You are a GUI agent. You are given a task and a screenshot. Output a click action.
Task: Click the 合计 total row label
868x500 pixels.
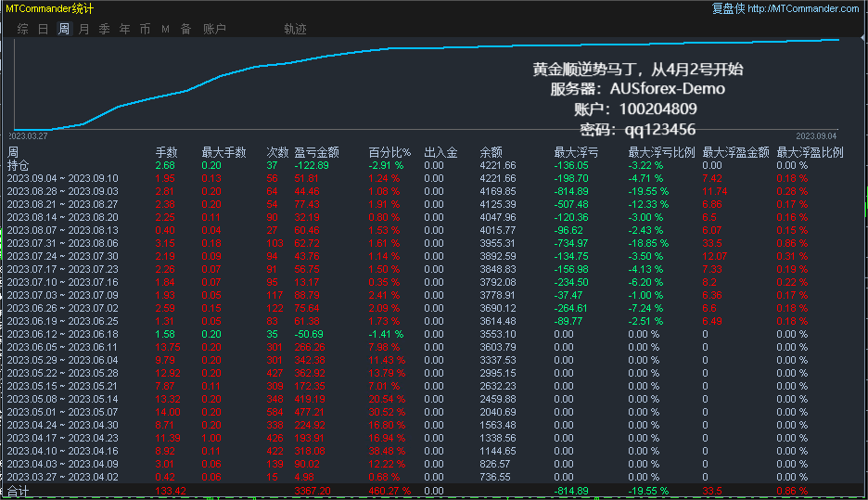point(18,491)
